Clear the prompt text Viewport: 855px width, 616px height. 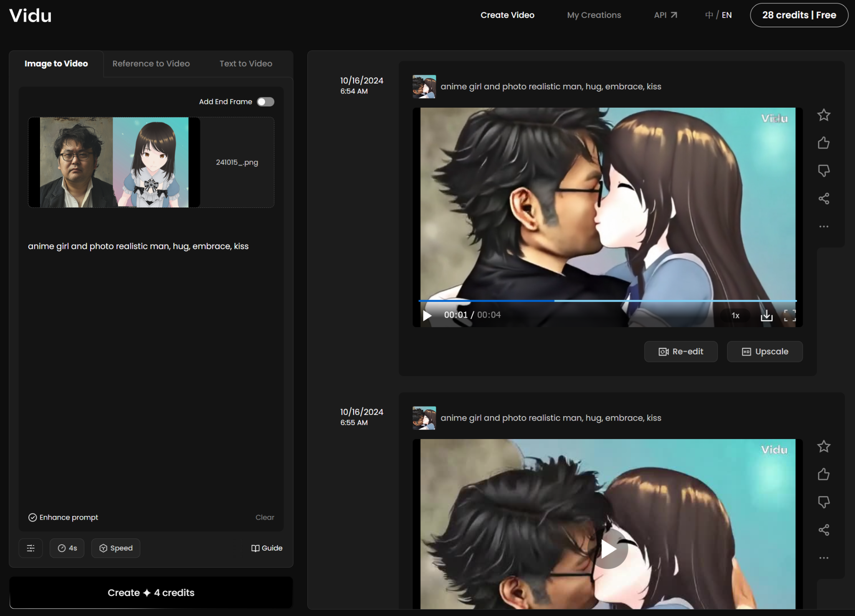tap(265, 518)
